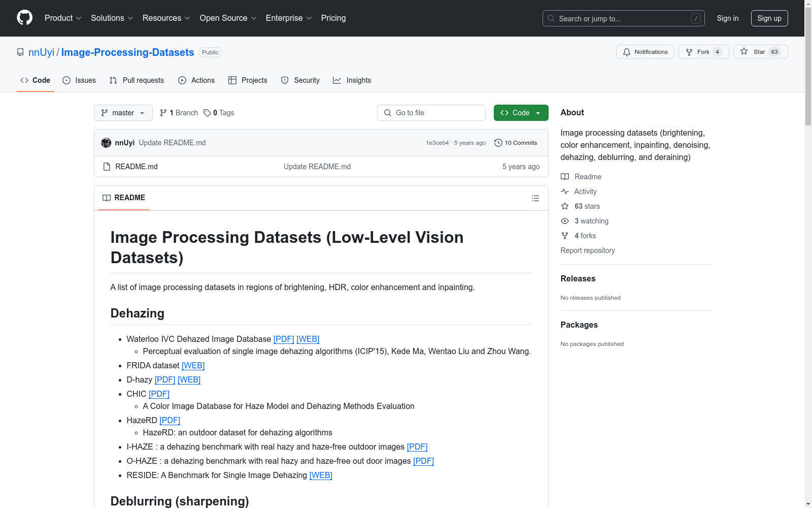The width and height of the screenshot is (812, 508).
Task: Focus the Search or jump to field
Action: coord(624,18)
